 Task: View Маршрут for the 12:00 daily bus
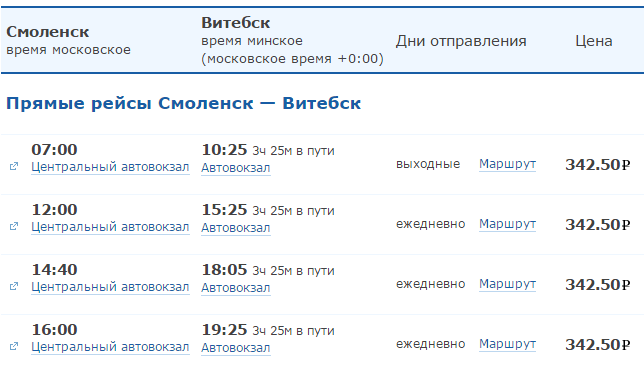pos(507,224)
